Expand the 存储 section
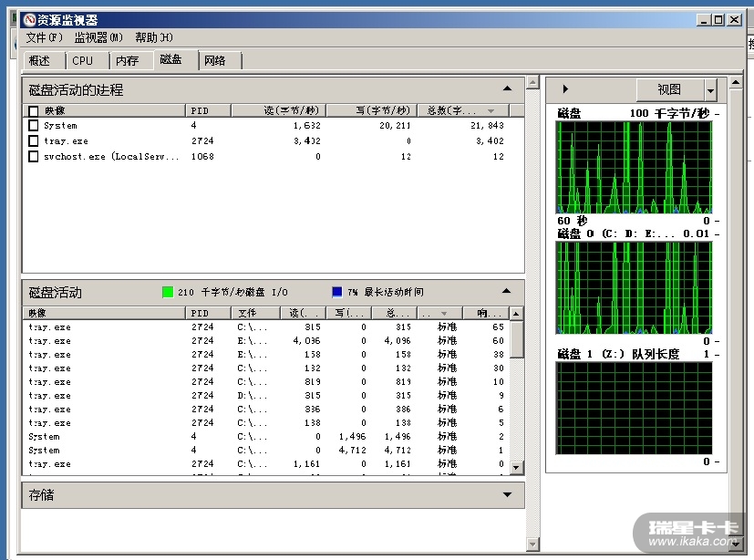The width and height of the screenshot is (754, 560). 508,495
